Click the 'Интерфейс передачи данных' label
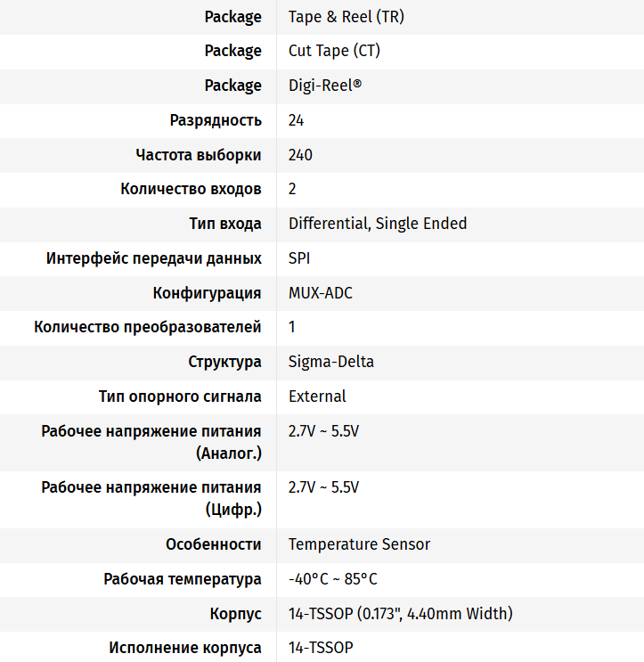 [154, 258]
